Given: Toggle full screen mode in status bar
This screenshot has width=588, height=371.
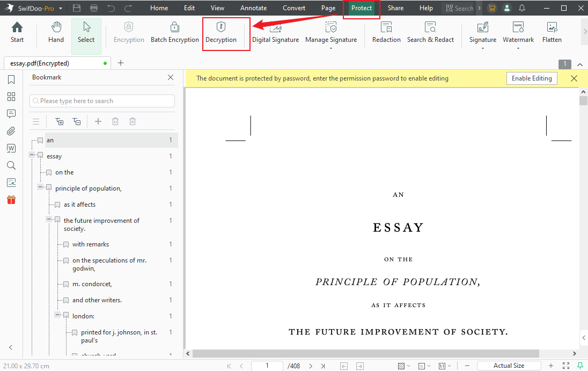Looking at the screenshot, I should click(565, 366).
